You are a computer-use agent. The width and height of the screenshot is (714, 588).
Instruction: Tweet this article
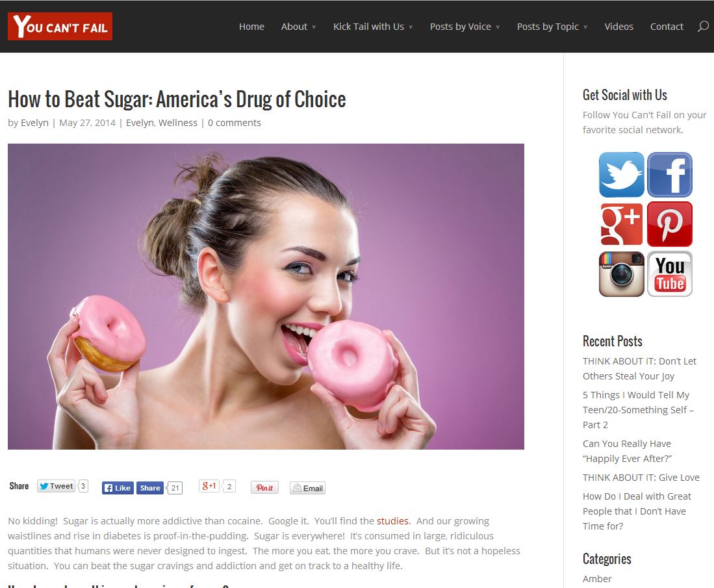tap(56, 486)
